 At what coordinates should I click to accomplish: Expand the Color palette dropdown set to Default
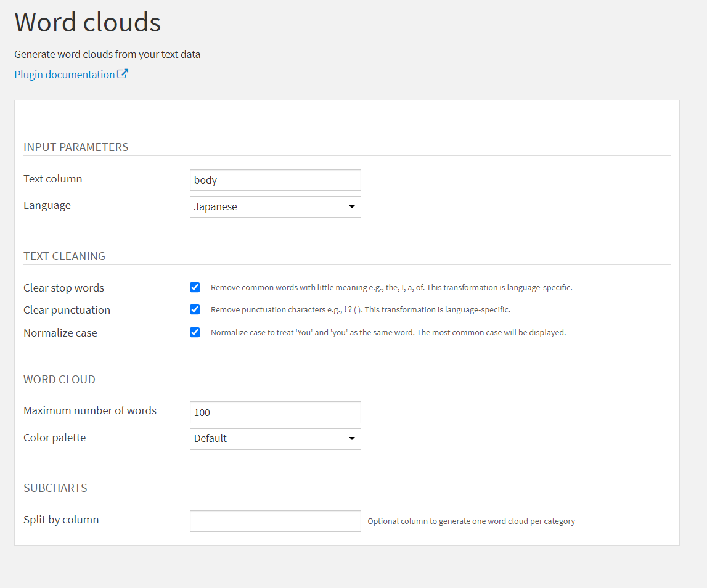[x=275, y=439]
